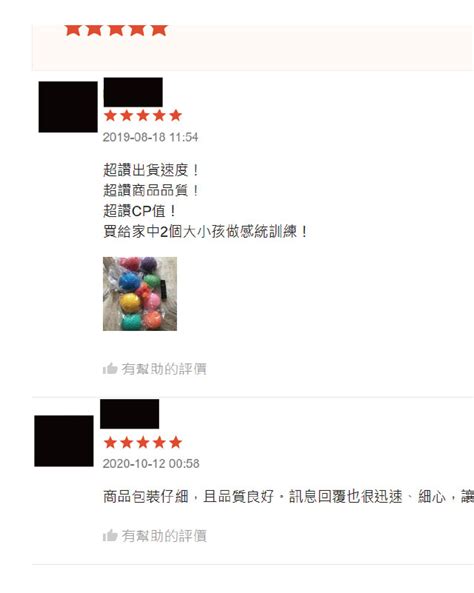The image size is (474, 593).
Task: Click first star of the 2019-08-18 review rating
Action: [110, 115]
